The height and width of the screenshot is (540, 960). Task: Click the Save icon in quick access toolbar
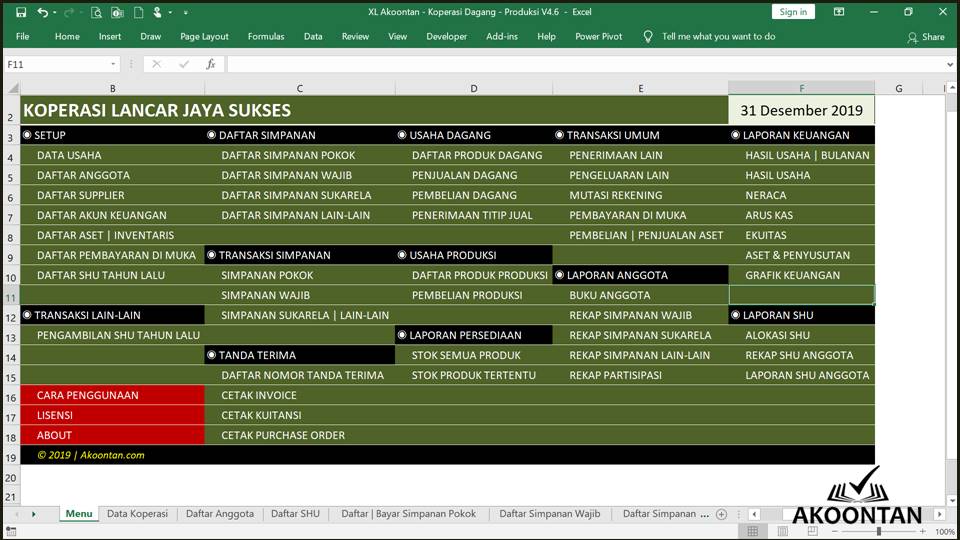click(21, 12)
